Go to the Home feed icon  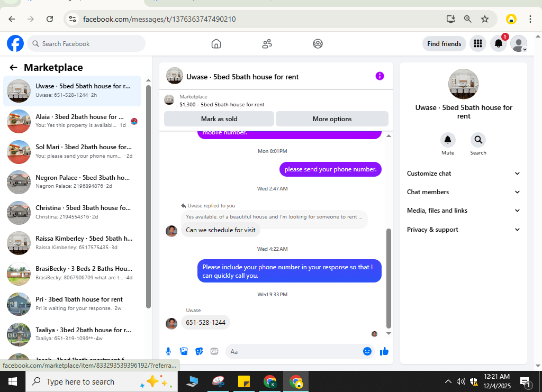point(216,44)
